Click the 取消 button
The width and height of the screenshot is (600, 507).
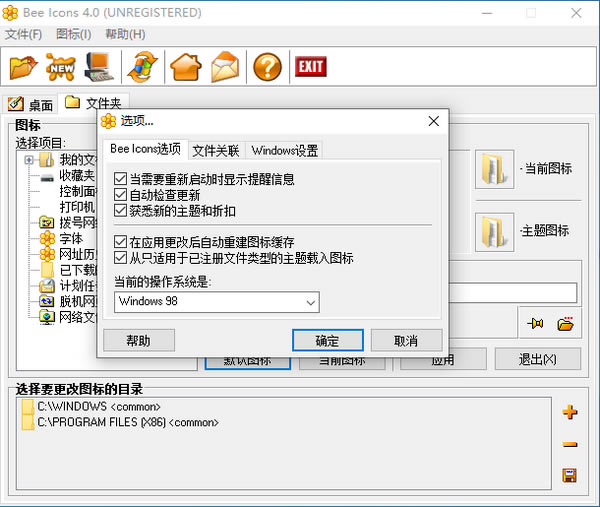(x=406, y=340)
